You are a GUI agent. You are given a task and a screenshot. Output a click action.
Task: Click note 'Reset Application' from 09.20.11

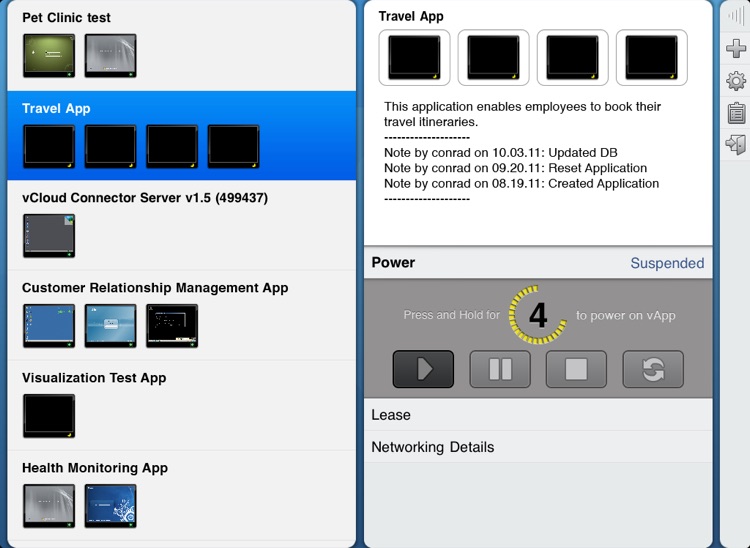[516, 168]
